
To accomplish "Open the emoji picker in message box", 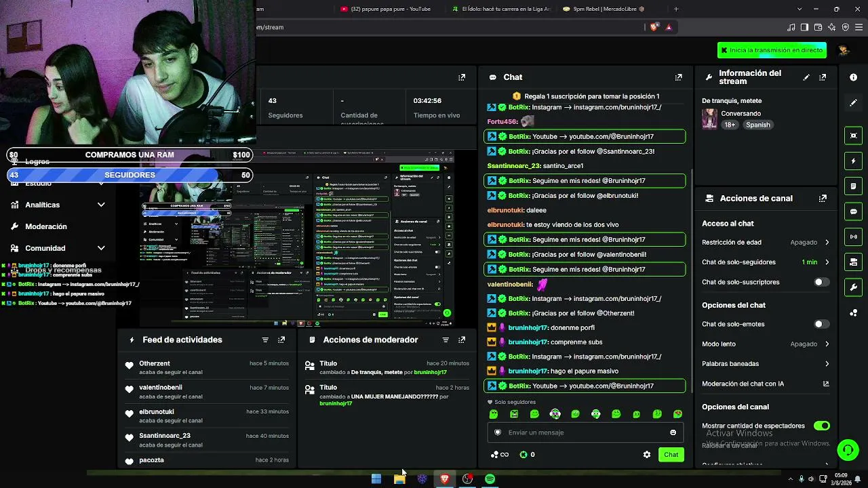I will 673,432.
